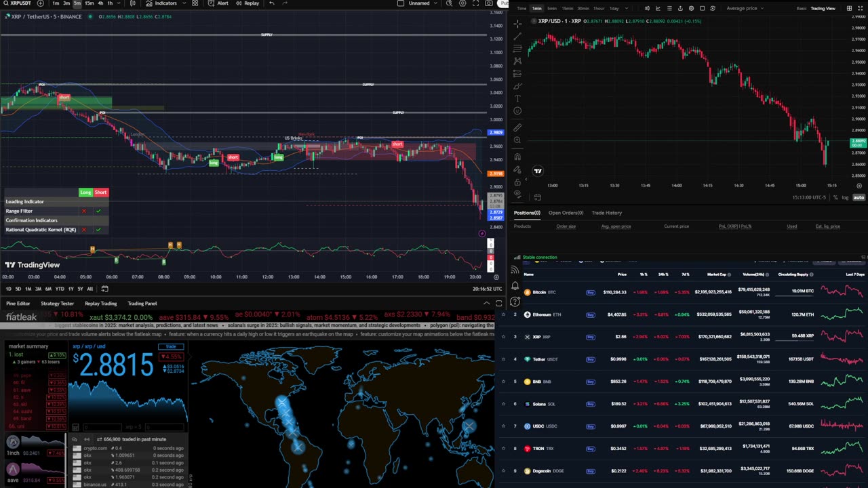Choose the Fibonacci lines drawing tool
This screenshot has height=488, width=868.
(x=517, y=48)
